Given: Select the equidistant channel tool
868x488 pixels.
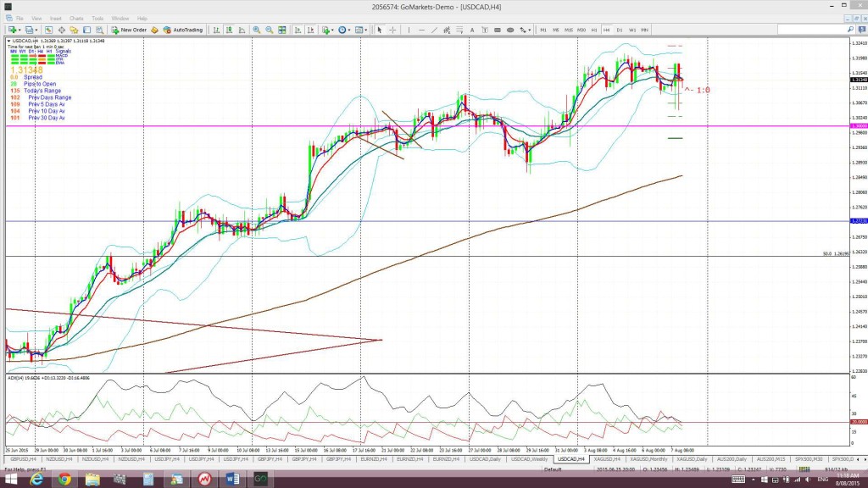Looking at the screenshot, I should click(x=447, y=30).
